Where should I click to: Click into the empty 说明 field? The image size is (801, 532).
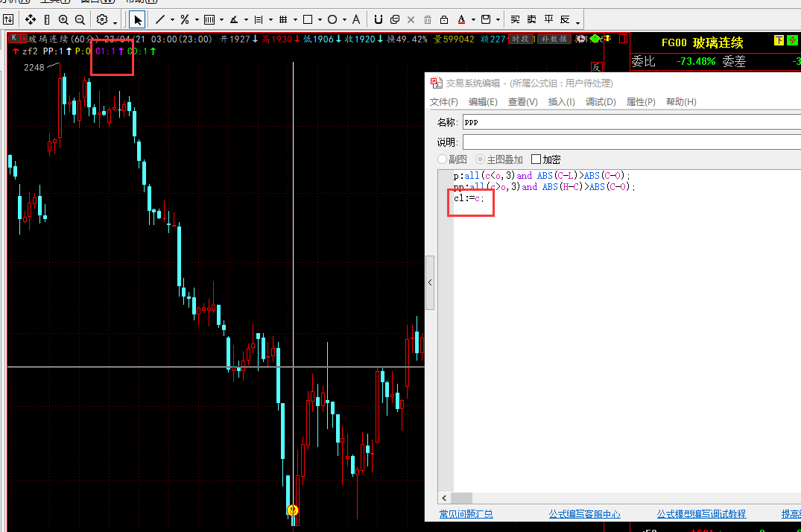tap(631, 142)
